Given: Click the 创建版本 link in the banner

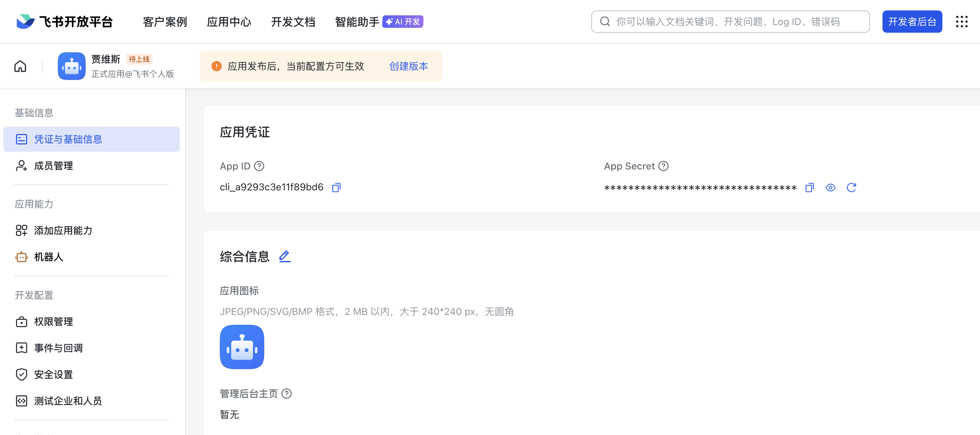Looking at the screenshot, I should tap(408, 66).
